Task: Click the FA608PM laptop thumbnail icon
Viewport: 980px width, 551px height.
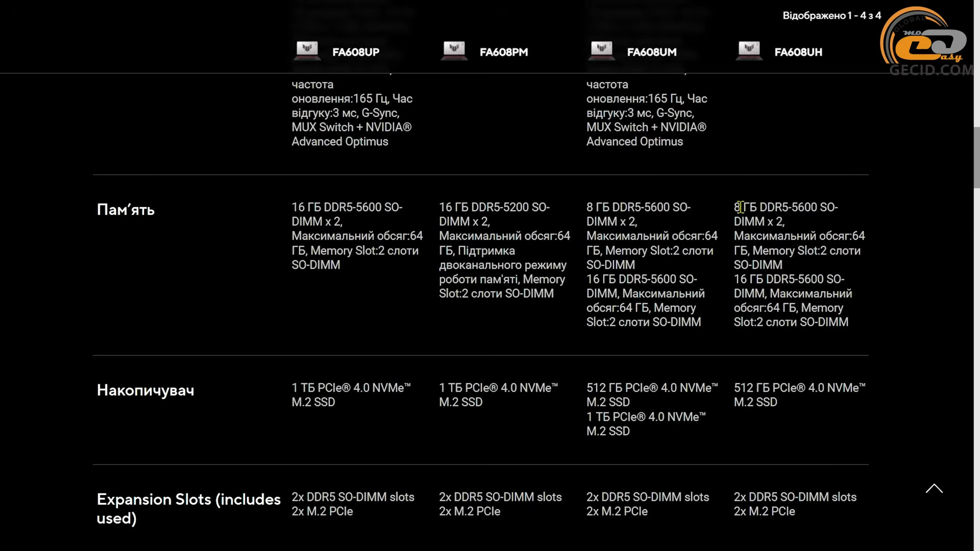Action: point(454,51)
